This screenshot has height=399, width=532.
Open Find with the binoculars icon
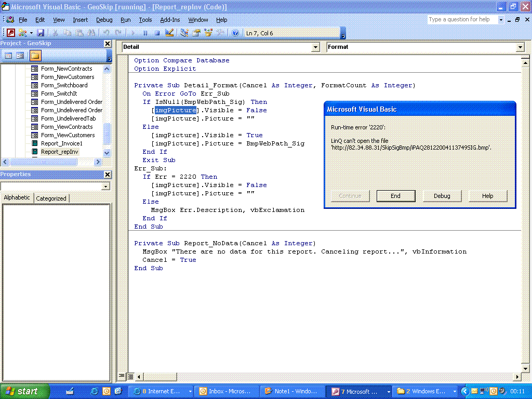[x=91, y=33]
